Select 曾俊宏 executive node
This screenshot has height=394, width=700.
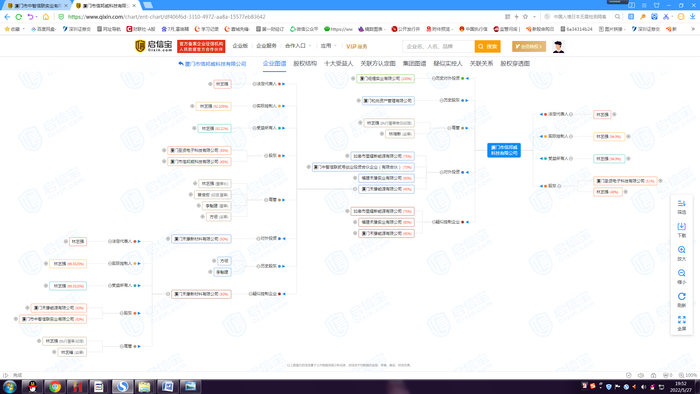point(212,195)
